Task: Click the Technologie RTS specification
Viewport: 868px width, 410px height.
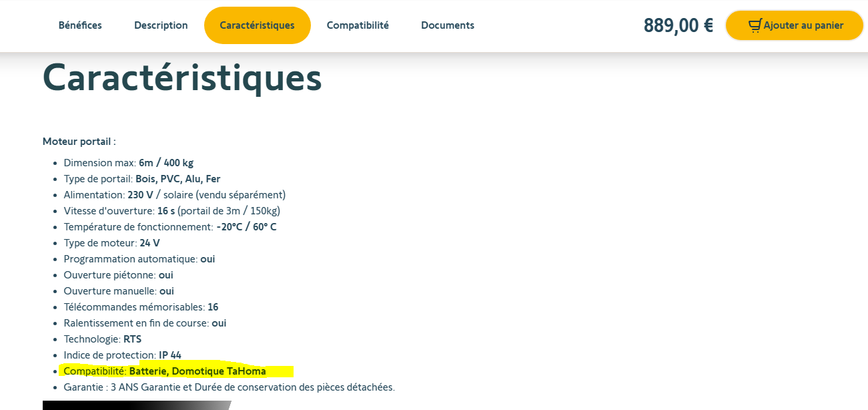Action: (x=102, y=339)
